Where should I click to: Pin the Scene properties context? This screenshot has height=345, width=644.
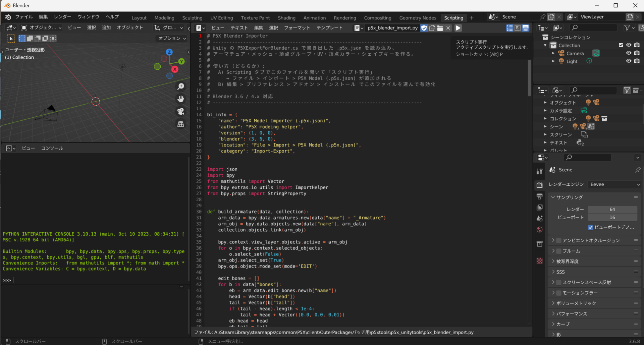(638, 170)
